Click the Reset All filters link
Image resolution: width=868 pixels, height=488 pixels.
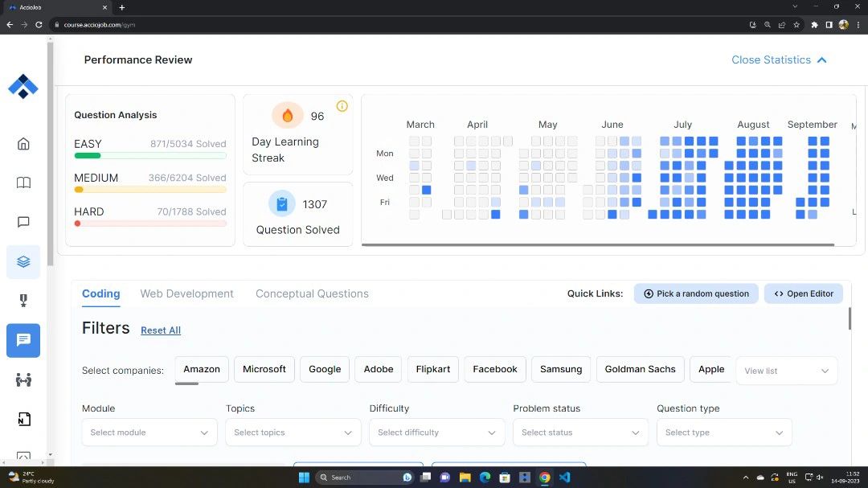pos(161,330)
